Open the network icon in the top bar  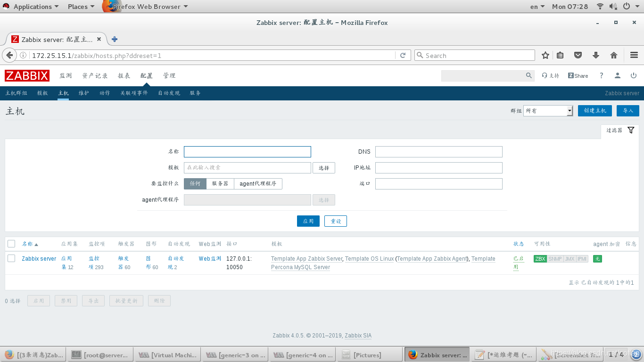[x=600, y=7]
